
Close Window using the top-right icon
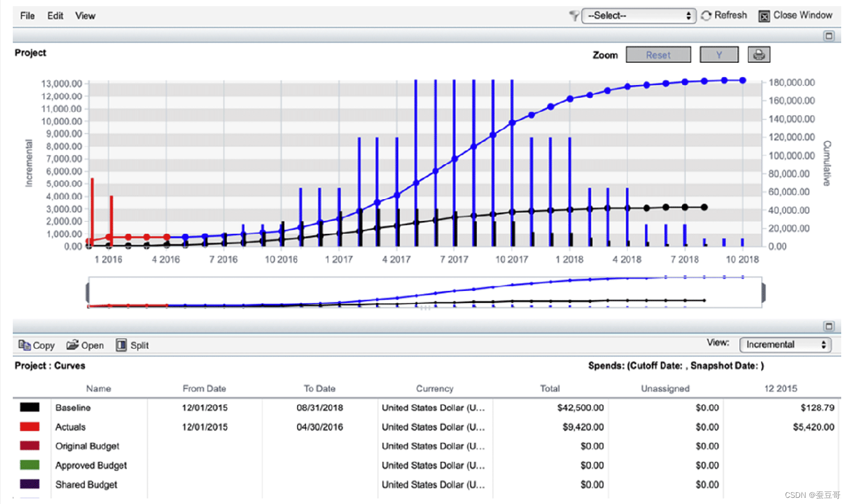pos(764,16)
